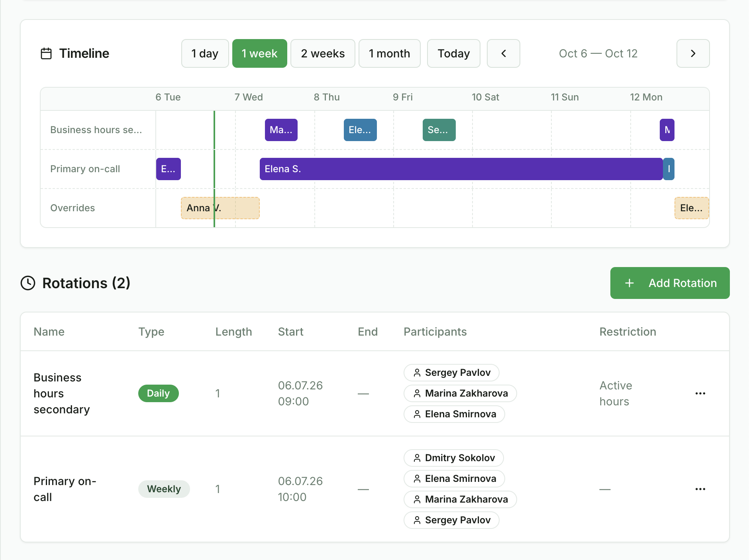Screen dimensions: 749x560
Task: Switch timeline to 1 month view
Action: (389, 53)
